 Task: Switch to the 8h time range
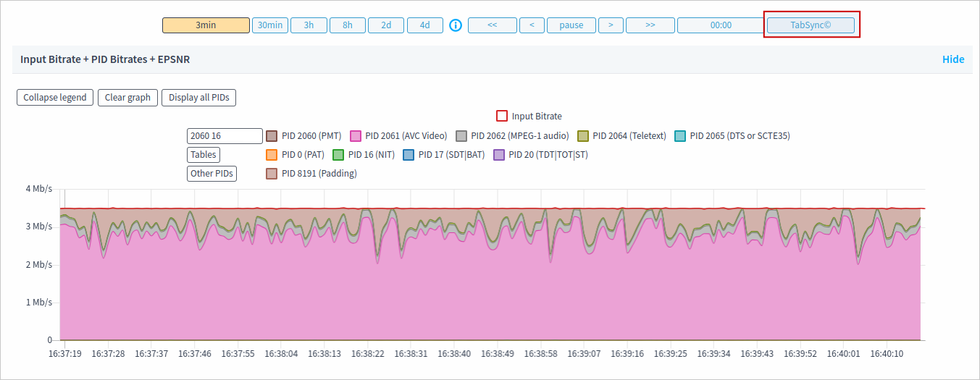click(348, 25)
